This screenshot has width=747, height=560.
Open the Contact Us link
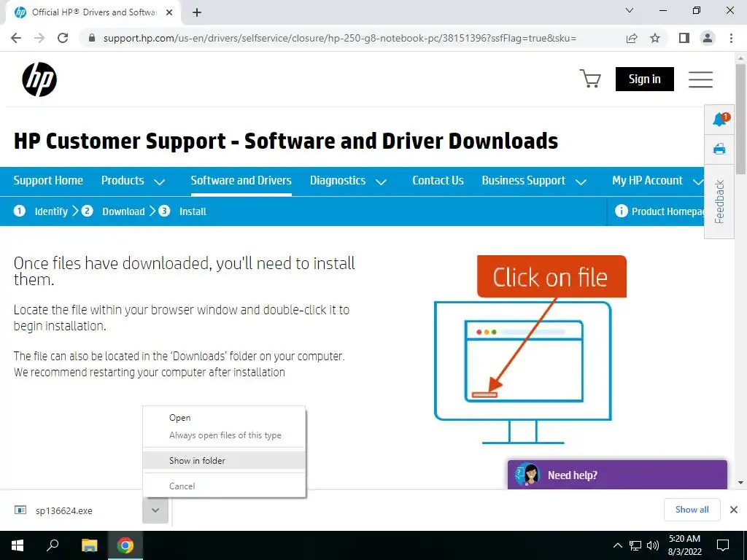click(x=438, y=181)
